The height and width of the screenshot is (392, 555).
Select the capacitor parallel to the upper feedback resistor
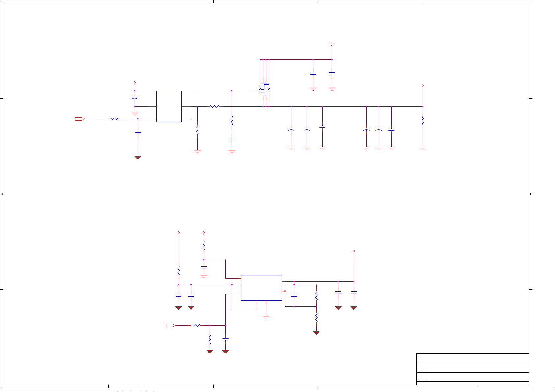point(294,296)
